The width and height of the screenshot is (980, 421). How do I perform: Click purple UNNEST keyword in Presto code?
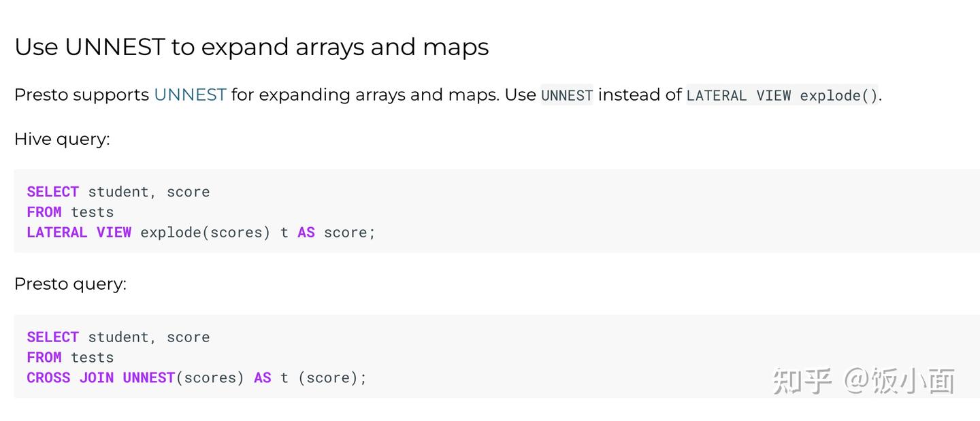click(x=149, y=378)
